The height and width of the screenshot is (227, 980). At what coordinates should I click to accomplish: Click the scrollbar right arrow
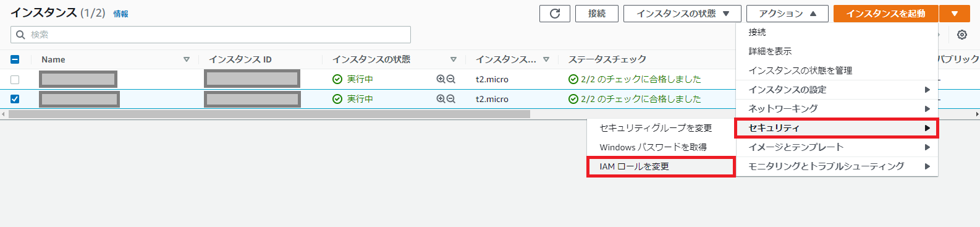977,114
